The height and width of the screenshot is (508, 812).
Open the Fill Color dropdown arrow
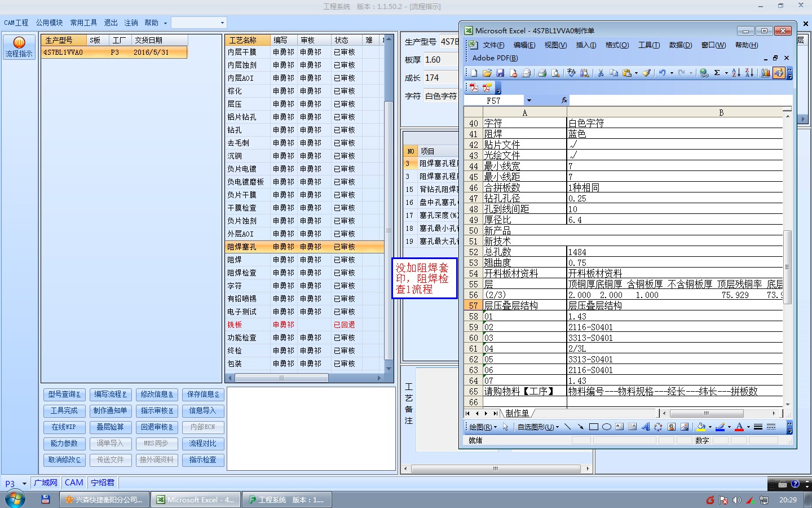pos(710,427)
